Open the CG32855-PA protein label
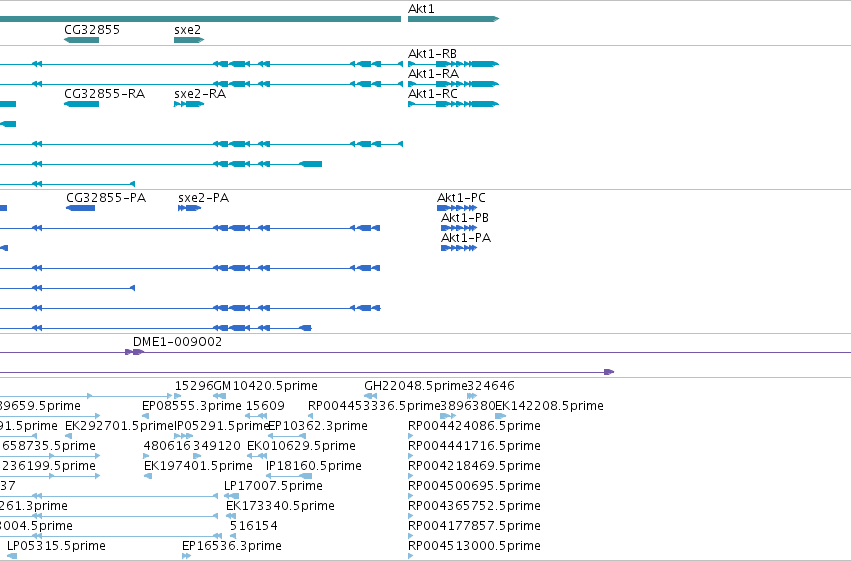The width and height of the screenshot is (851, 561). tap(106, 198)
